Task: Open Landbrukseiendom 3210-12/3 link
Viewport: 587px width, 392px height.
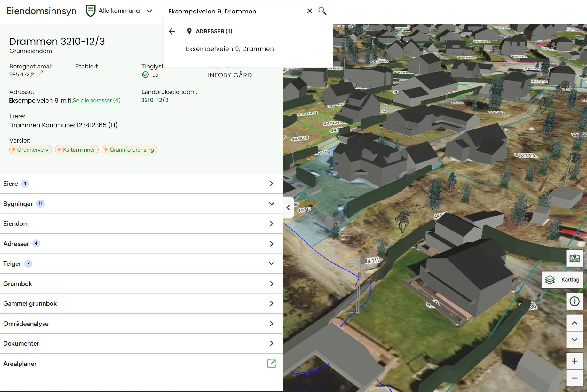Action: coord(155,100)
